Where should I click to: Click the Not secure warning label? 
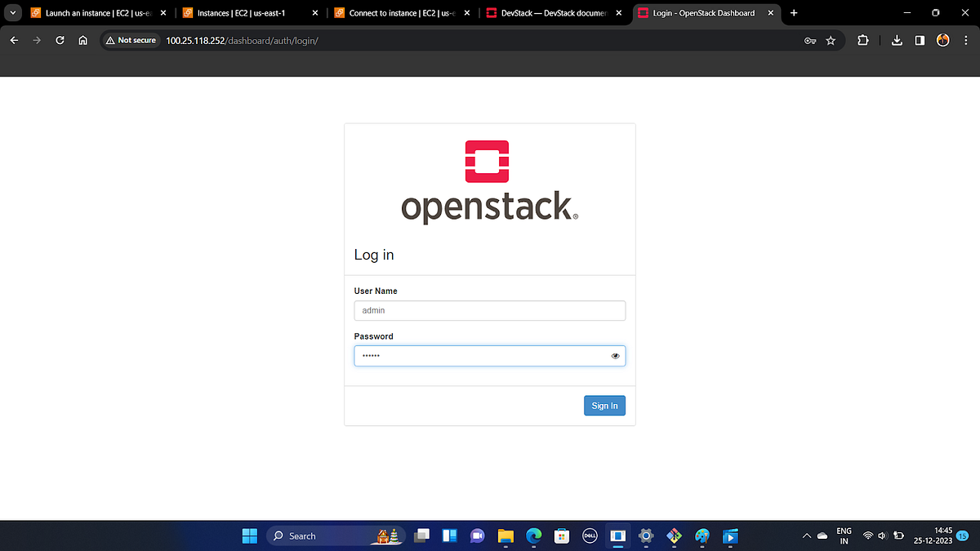pos(131,39)
